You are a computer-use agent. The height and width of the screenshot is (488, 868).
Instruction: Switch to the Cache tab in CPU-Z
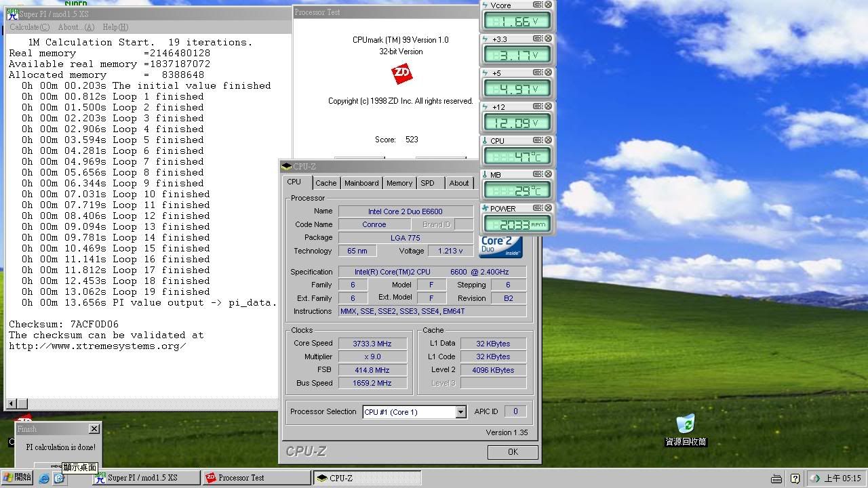pos(325,183)
